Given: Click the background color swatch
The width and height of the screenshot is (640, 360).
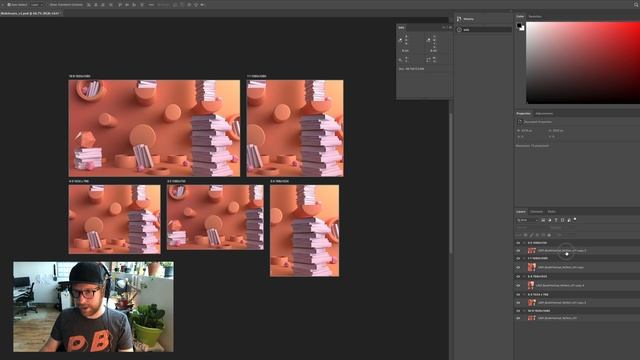Looking at the screenshot, I should (x=522, y=28).
